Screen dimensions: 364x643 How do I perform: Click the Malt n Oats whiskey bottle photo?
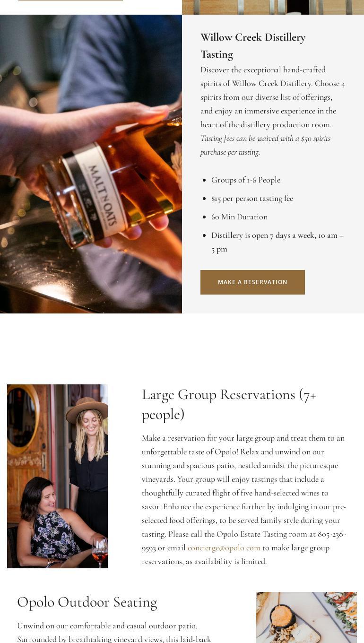tap(91, 164)
